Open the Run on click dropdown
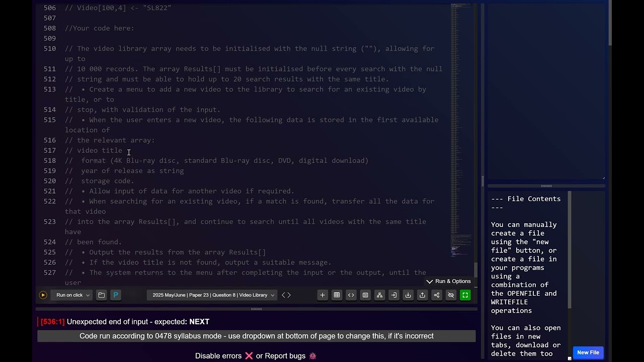This screenshot has width=644, height=362. 73,295
